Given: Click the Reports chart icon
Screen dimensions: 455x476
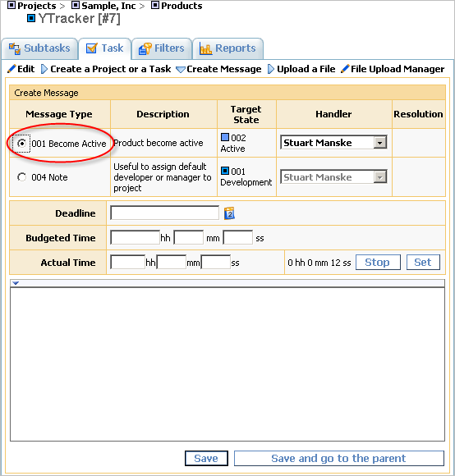Looking at the screenshot, I should [x=205, y=48].
